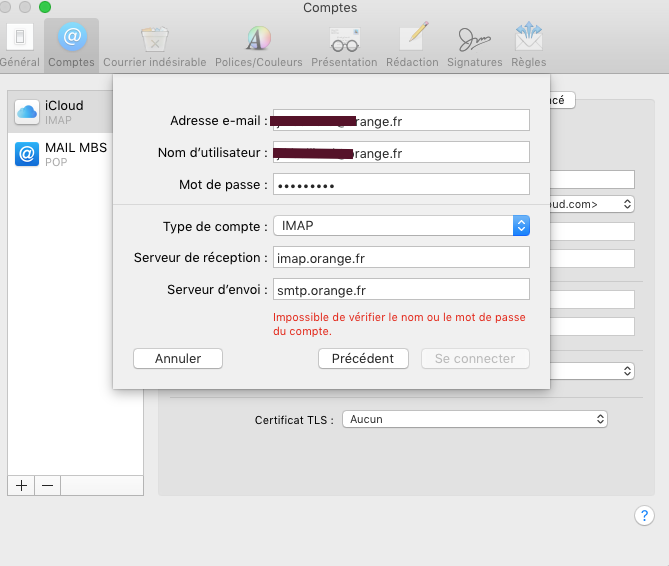The width and height of the screenshot is (669, 566).
Task: Open the Certificat TLS dropdown
Action: coord(475,419)
